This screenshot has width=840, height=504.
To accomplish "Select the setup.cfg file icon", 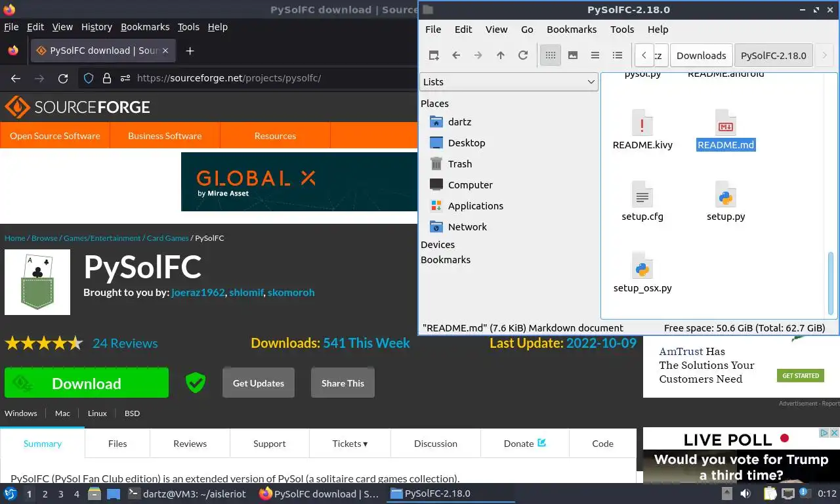I will click(x=642, y=195).
